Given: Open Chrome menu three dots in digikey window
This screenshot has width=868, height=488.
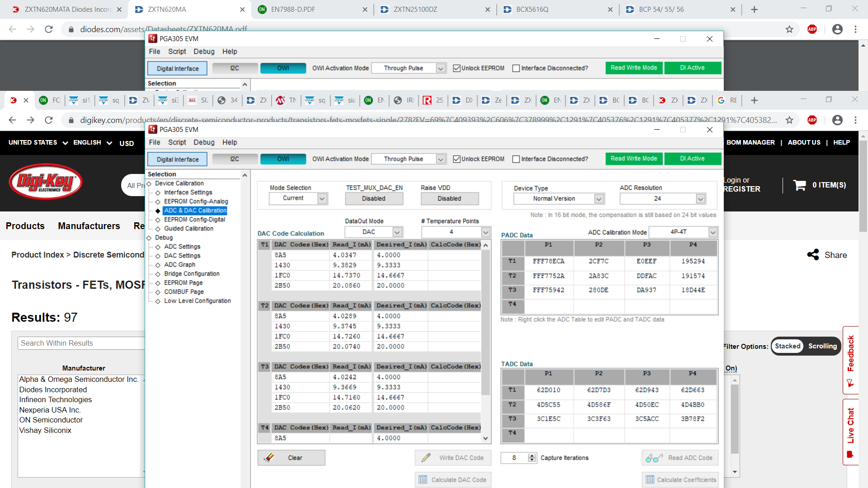Looking at the screenshot, I should (855, 120).
